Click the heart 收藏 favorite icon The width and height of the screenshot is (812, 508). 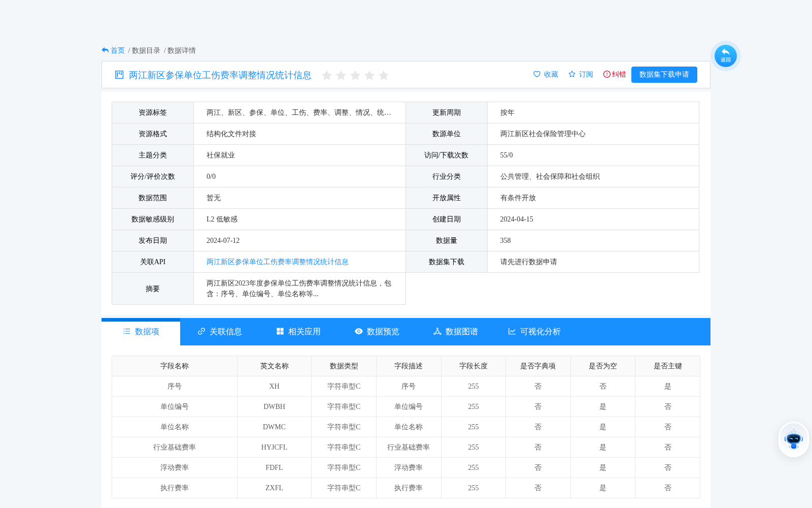[x=537, y=74]
